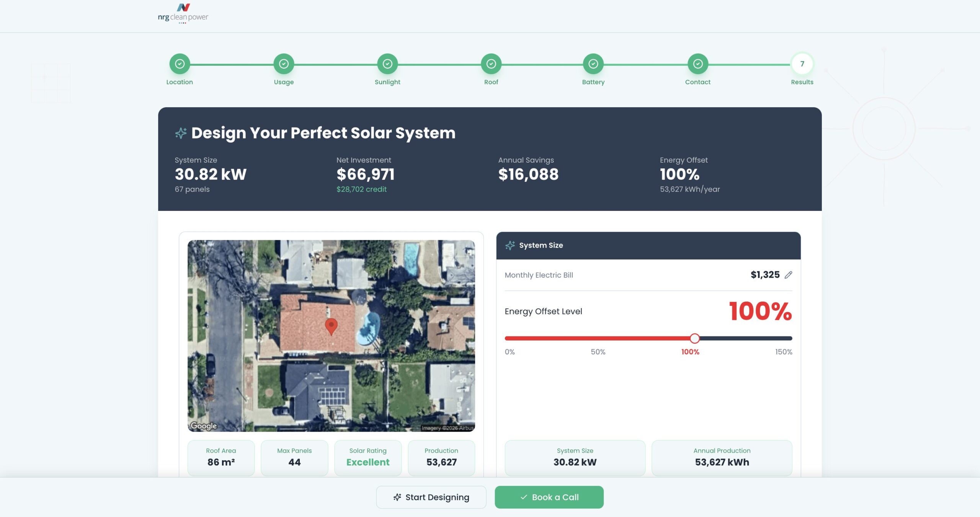Click the 30.82 kW header system size
Viewport: 980px width, 517px height.
(x=211, y=175)
